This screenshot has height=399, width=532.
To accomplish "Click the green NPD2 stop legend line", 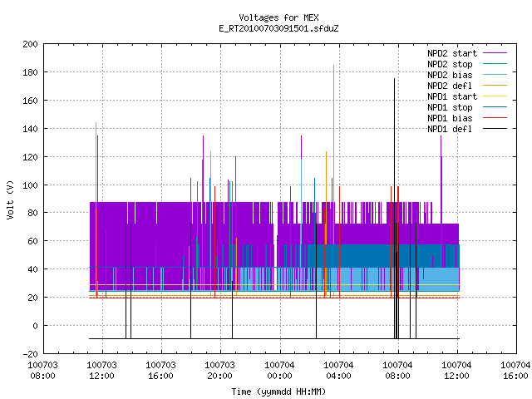I will coord(495,64).
